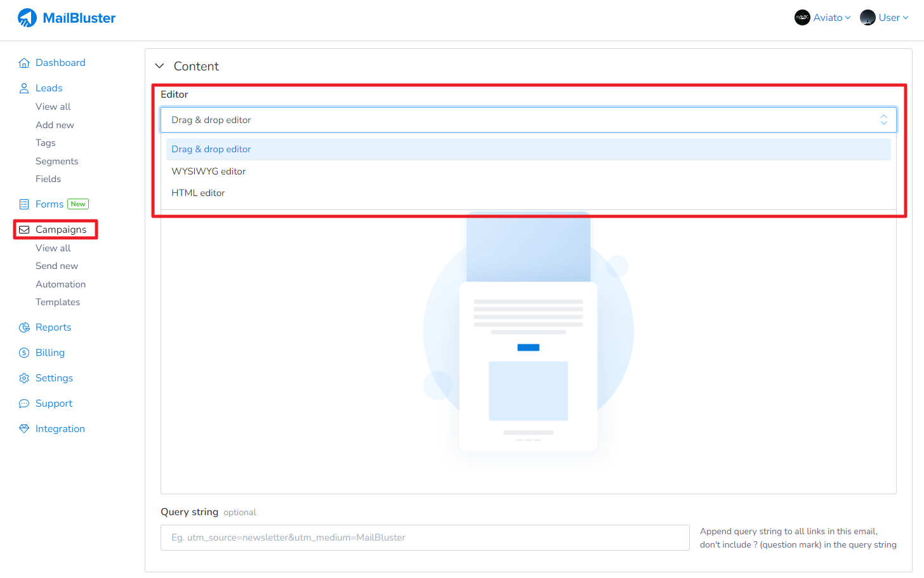Viewport: 924px width, 578px height.
Task: Click the Settings gear icon
Action: pyautogui.click(x=24, y=378)
